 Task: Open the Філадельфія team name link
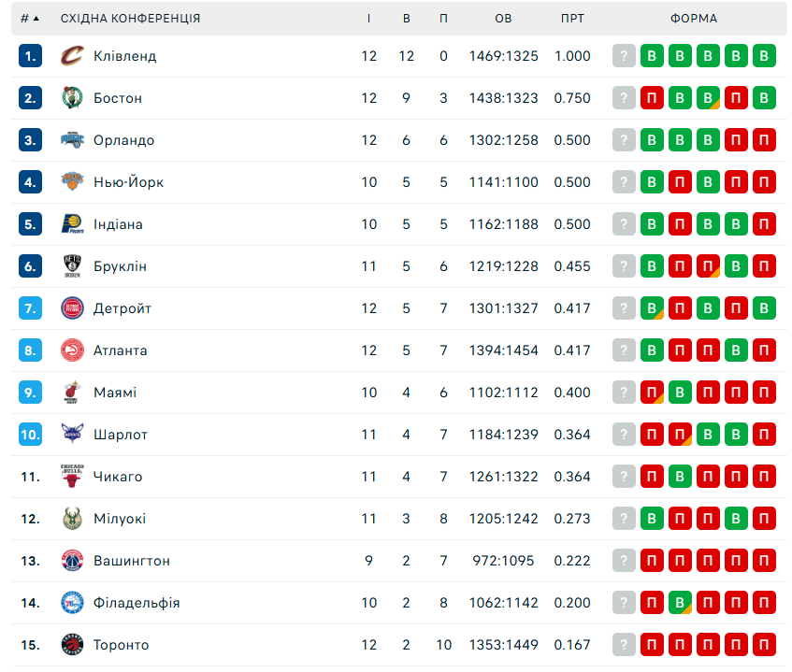click(x=137, y=603)
